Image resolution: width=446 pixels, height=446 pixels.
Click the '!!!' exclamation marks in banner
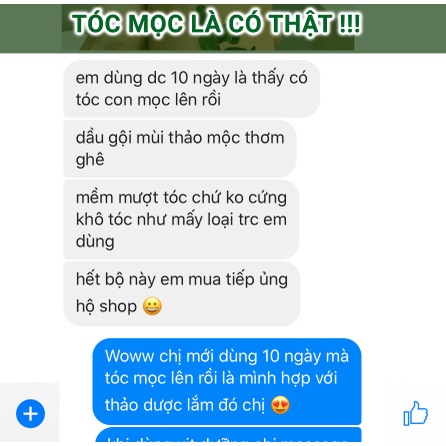coord(349,23)
